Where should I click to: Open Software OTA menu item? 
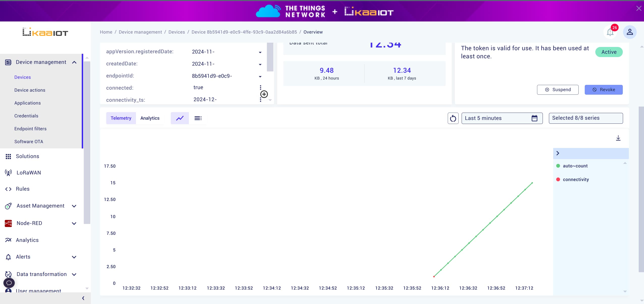coord(29,141)
